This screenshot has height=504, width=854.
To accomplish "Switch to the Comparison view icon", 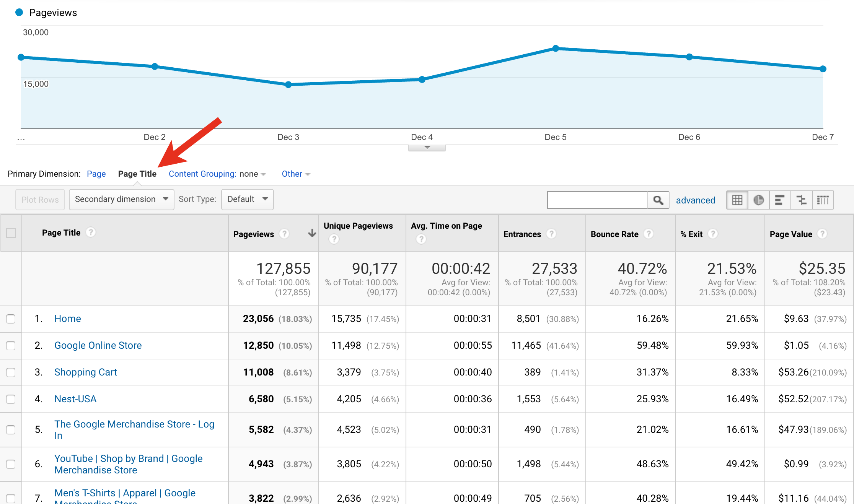I will pyautogui.click(x=802, y=200).
